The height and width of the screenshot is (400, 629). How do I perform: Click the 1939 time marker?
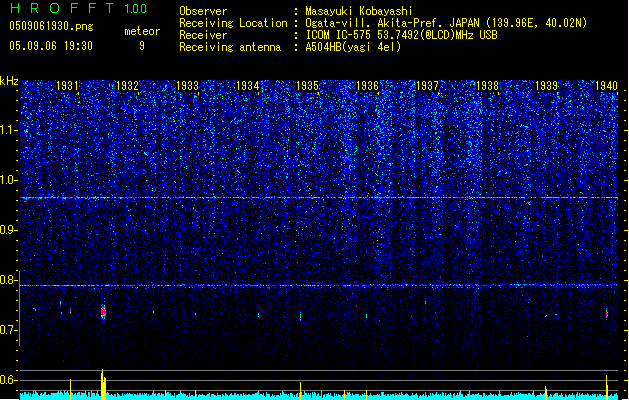pos(547,86)
